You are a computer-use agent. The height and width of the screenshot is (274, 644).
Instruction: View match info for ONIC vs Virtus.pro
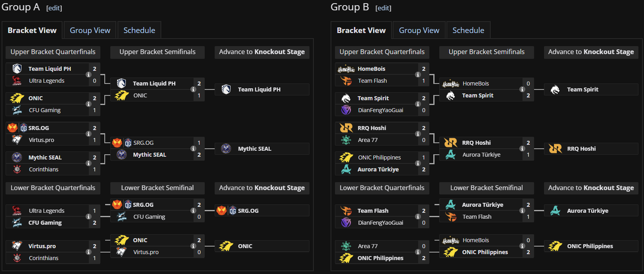click(x=193, y=246)
